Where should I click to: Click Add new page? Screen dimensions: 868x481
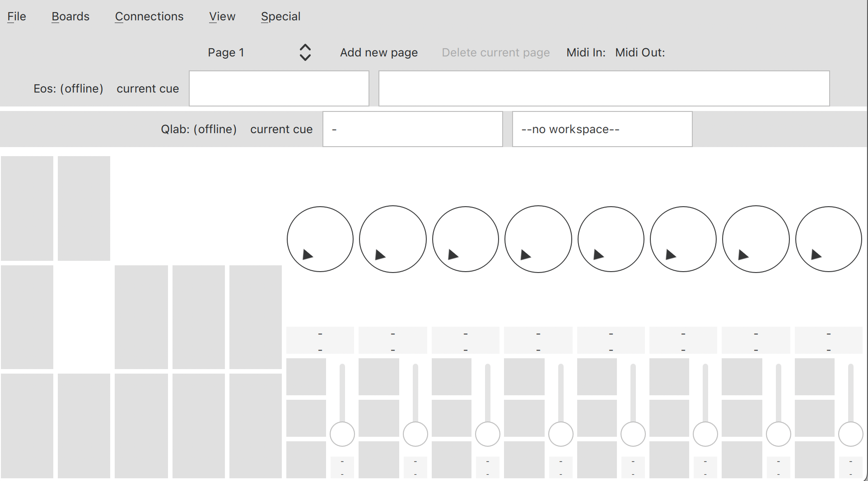pos(378,53)
